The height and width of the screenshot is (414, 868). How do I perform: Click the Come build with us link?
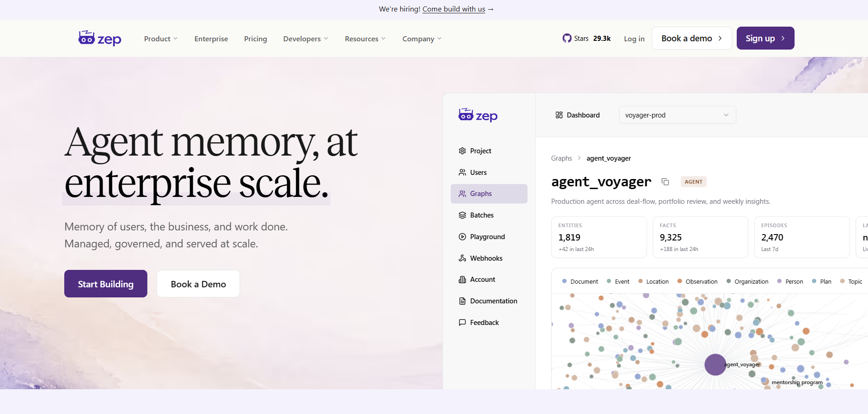pyautogui.click(x=454, y=9)
